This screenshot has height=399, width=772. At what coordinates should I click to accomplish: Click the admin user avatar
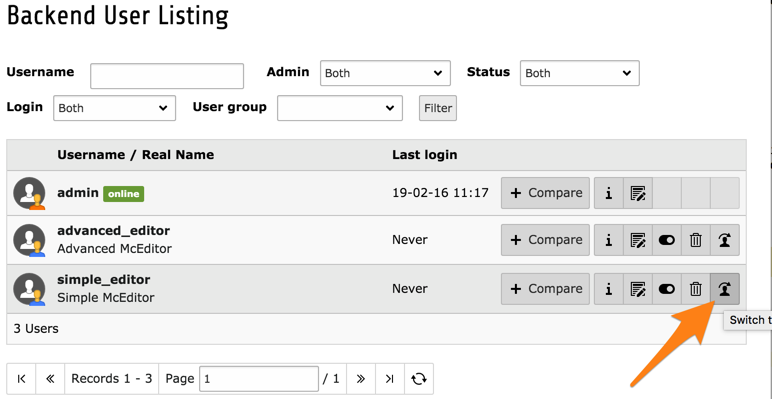click(x=30, y=193)
